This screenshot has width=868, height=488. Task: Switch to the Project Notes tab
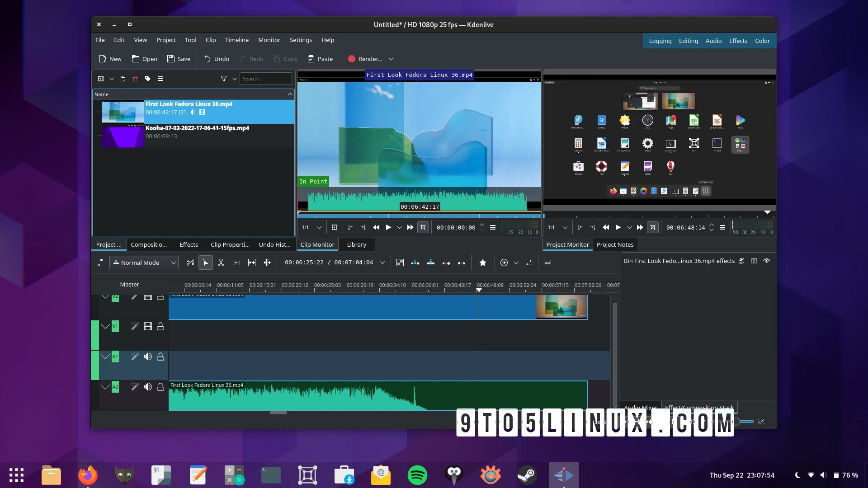[x=615, y=244]
